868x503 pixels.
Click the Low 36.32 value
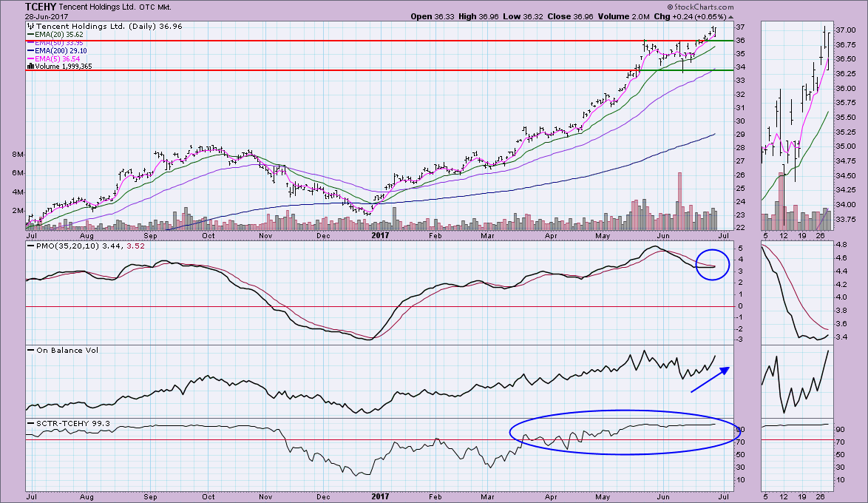523,16
